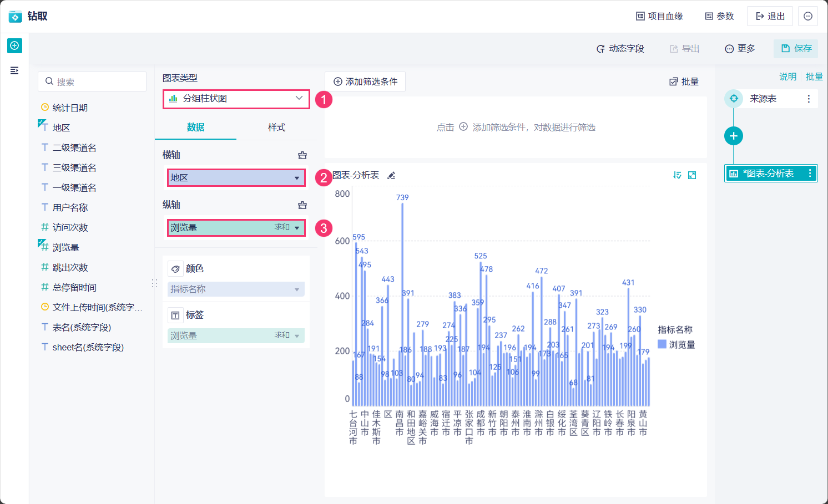Select the 图表-分析表 node

(x=771, y=174)
